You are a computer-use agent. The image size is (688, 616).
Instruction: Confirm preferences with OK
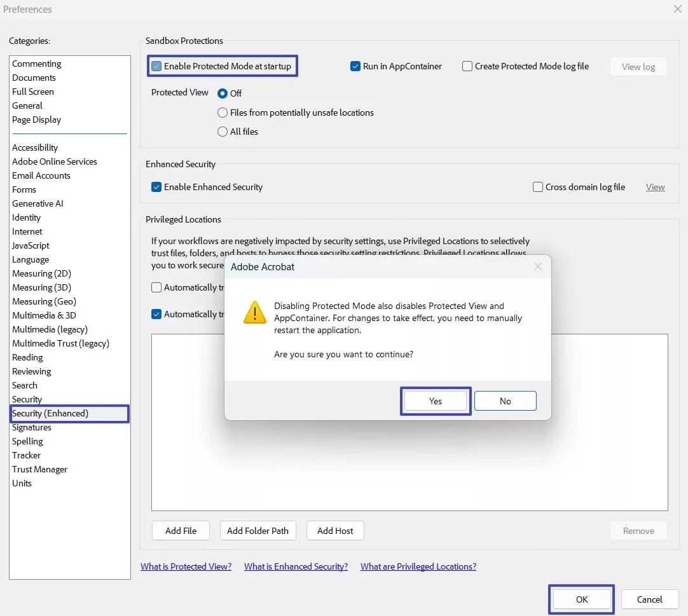(581, 599)
